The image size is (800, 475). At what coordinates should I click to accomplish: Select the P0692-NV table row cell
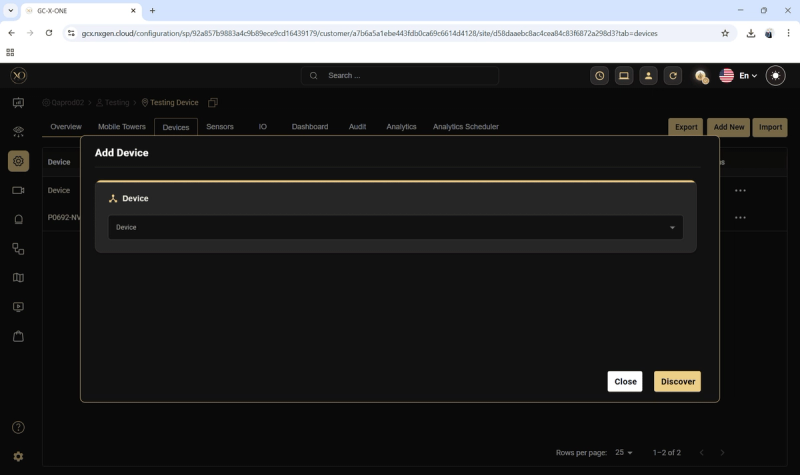pos(64,217)
